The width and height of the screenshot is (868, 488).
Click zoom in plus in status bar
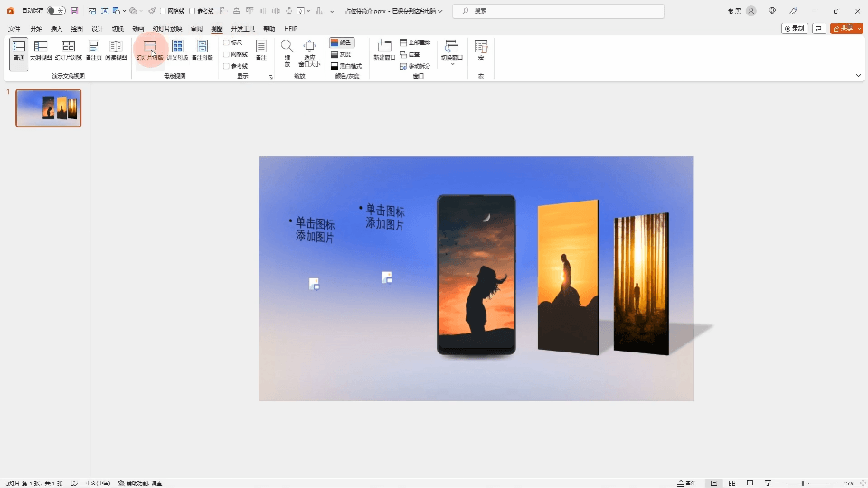[x=835, y=483]
